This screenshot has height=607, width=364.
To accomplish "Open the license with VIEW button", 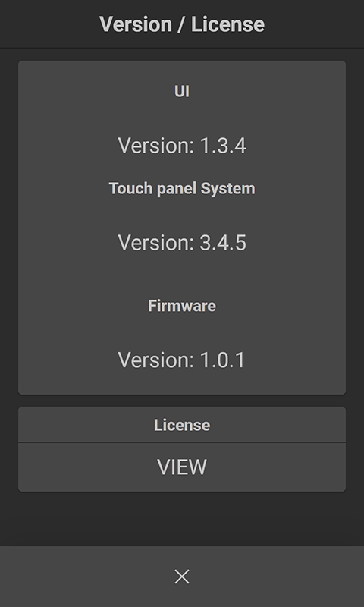I will tap(182, 467).
